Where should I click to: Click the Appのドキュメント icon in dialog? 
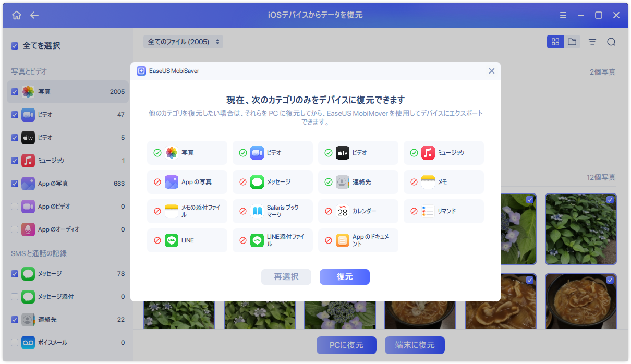pos(343,240)
